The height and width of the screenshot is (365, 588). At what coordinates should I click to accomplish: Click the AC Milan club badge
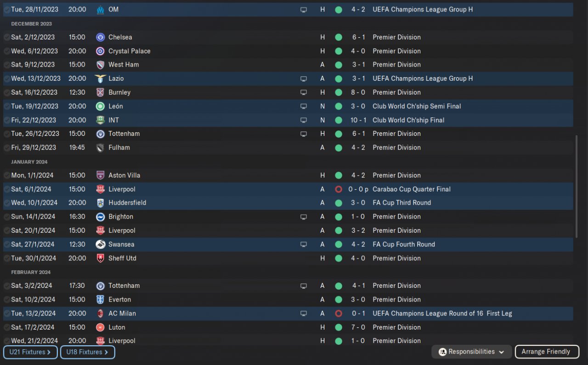pyautogui.click(x=100, y=314)
